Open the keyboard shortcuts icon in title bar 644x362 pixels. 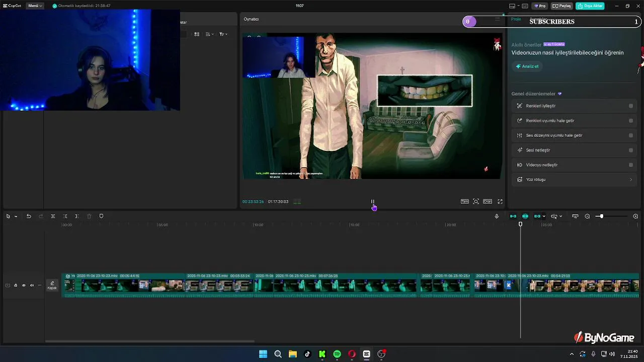(x=525, y=6)
